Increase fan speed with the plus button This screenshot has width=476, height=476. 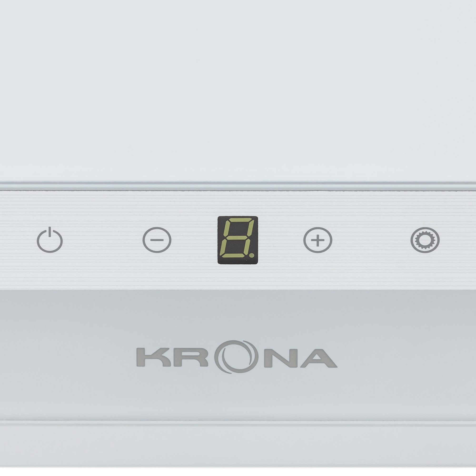click(318, 240)
